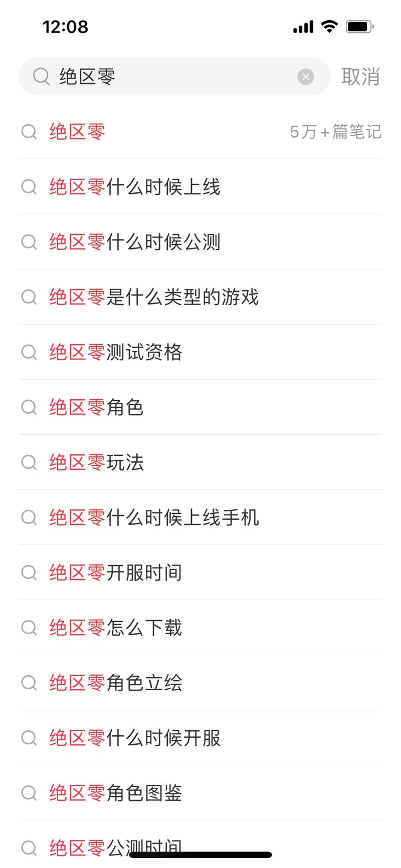Tap 取消 to cancel the search
401x868 pixels.
click(361, 77)
